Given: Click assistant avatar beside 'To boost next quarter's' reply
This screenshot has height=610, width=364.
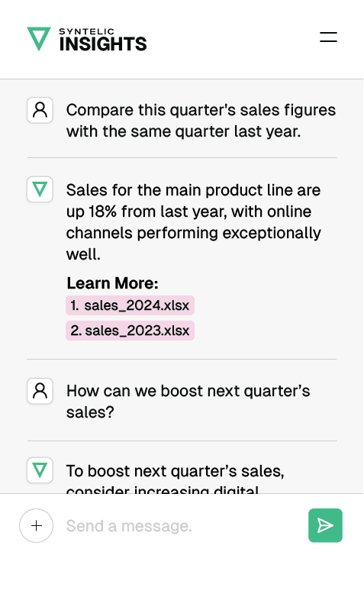Looking at the screenshot, I should click(40, 470).
